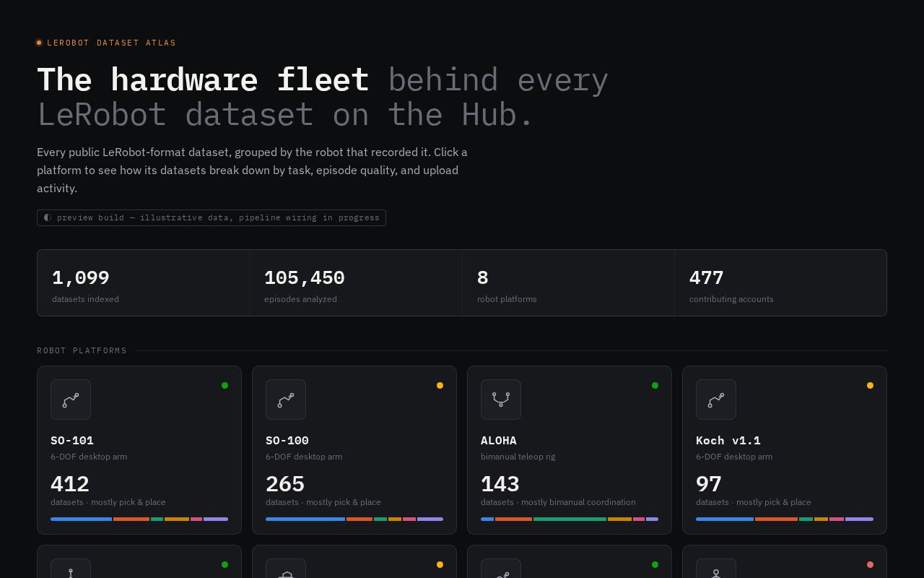Click the Koch v1.1 arm icon

(716, 400)
